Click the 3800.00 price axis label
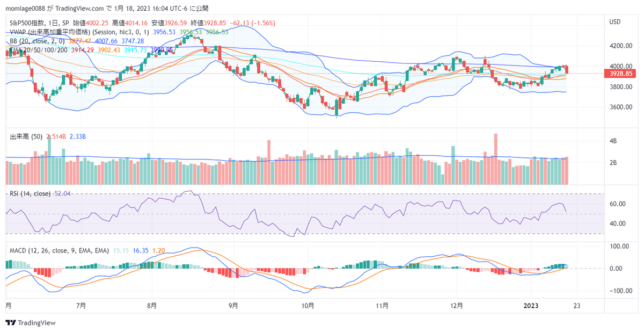Viewport: 644px width, 332px height. (620, 87)
